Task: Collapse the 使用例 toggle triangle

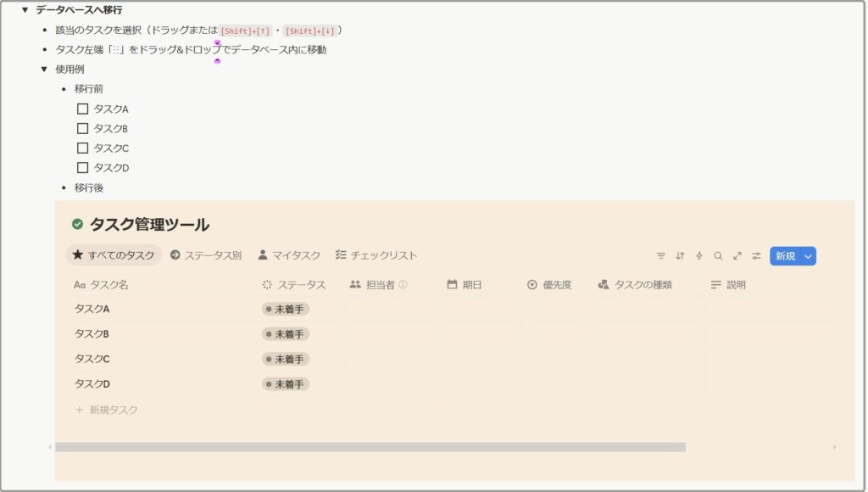Action: pyautogui.click(x=44, y=70)
